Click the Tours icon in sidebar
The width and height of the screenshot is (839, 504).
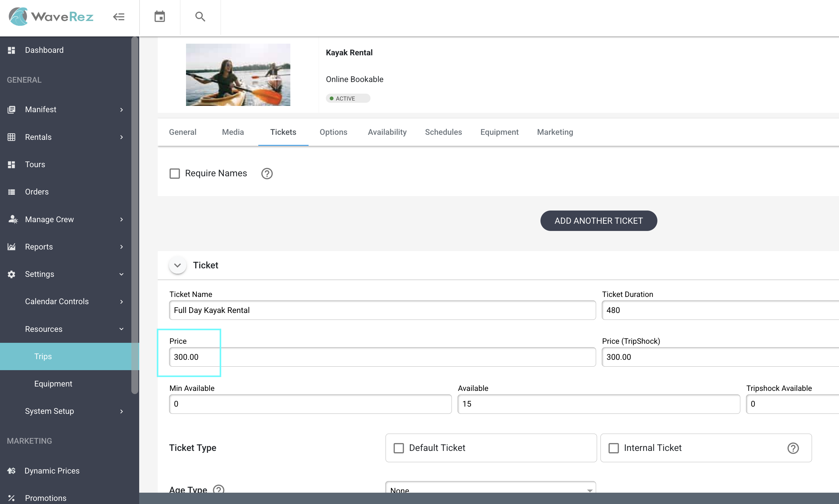click(x=12, y=164)
